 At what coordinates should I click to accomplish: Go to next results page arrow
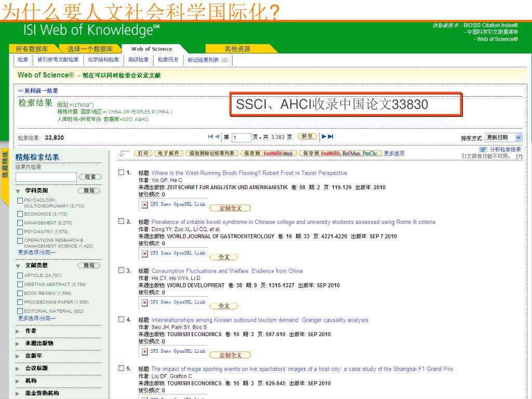point(324,137)
